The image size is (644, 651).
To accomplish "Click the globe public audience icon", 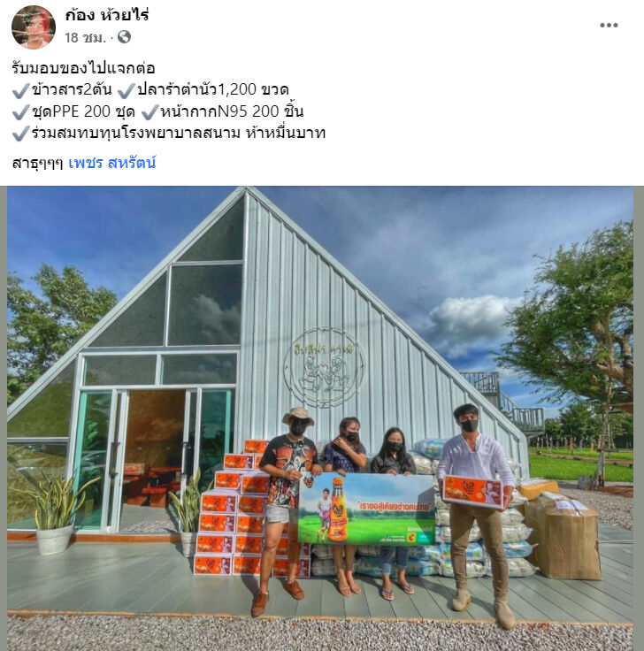I will click(124, 37).
